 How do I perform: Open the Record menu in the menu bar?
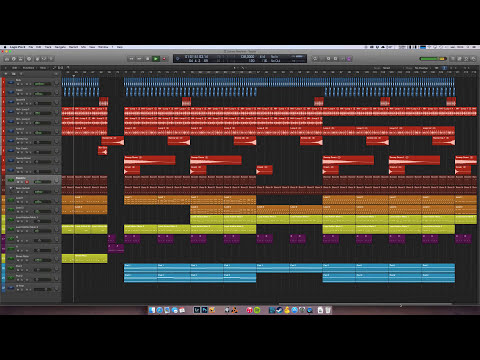tap(73, 47)
